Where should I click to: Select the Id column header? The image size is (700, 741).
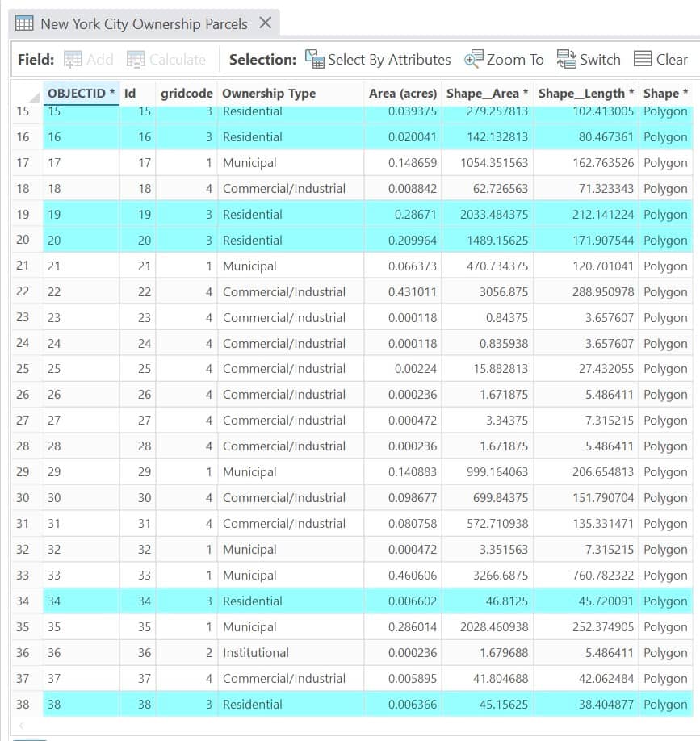[x=137, y=94]
